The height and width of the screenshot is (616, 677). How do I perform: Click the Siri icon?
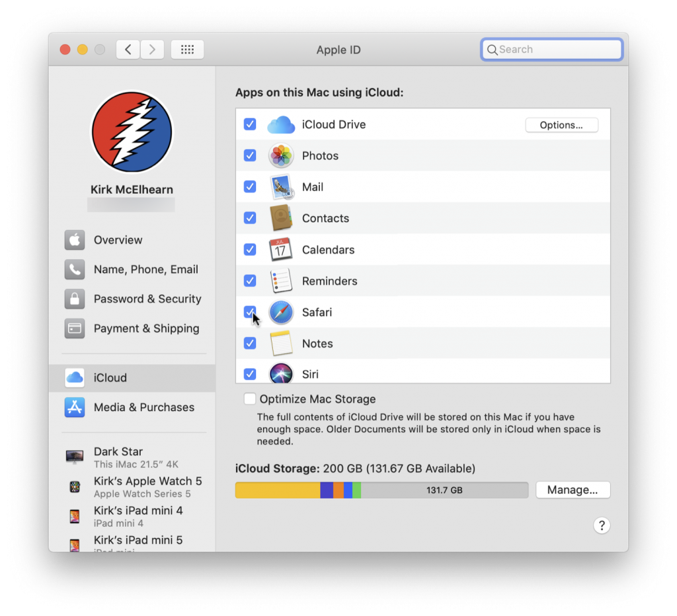coord(281,373)
